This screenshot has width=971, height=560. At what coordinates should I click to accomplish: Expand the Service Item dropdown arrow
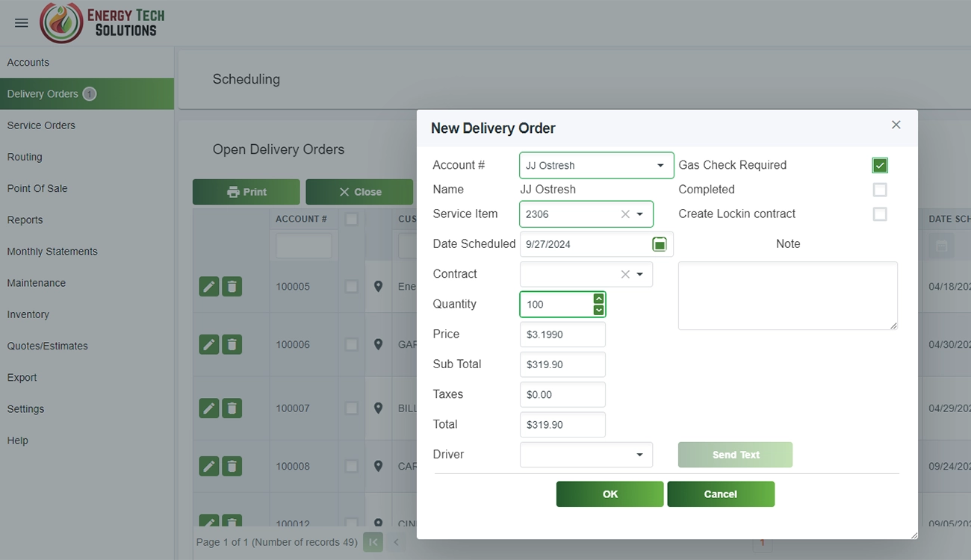pos(640,214)
